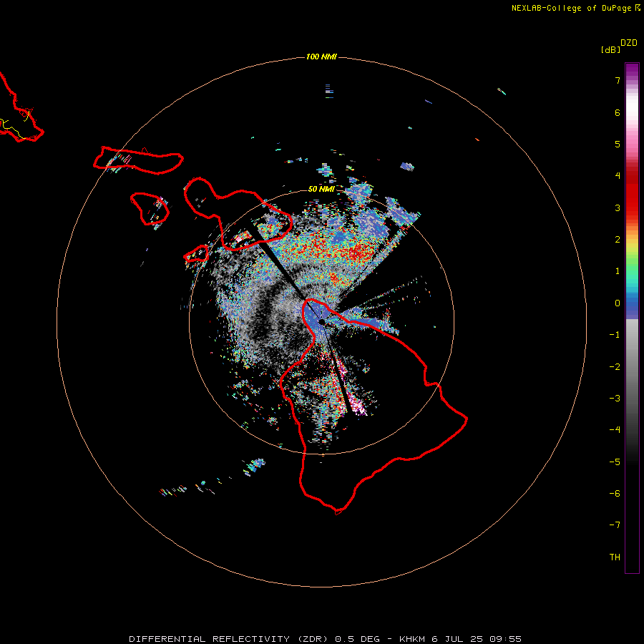Click the -6 value on legend scale
This screenshot has height=644, width=644.
615,494
